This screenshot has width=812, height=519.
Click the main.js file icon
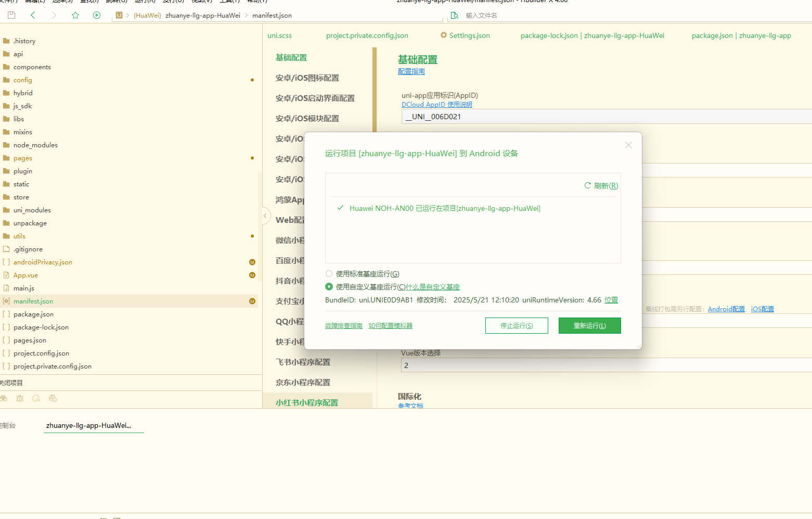tap(6, 288)
